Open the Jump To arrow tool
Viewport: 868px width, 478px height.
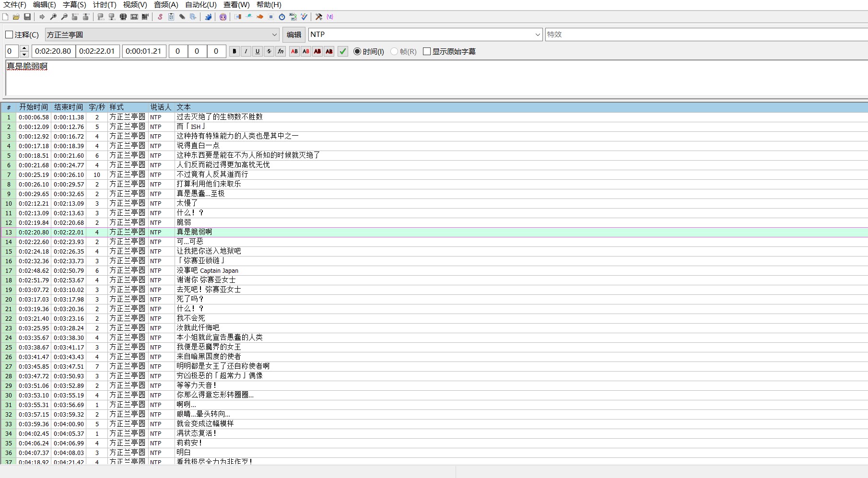point(42,17)
